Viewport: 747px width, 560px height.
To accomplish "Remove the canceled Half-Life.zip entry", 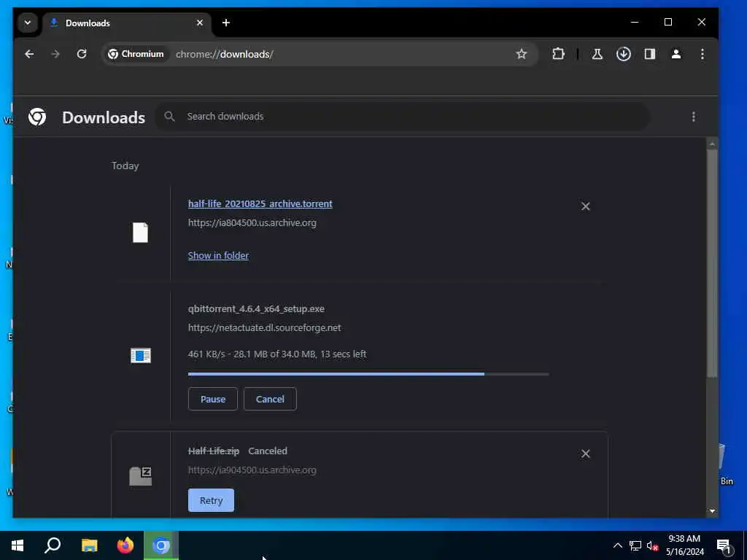I will pos(586,454).
